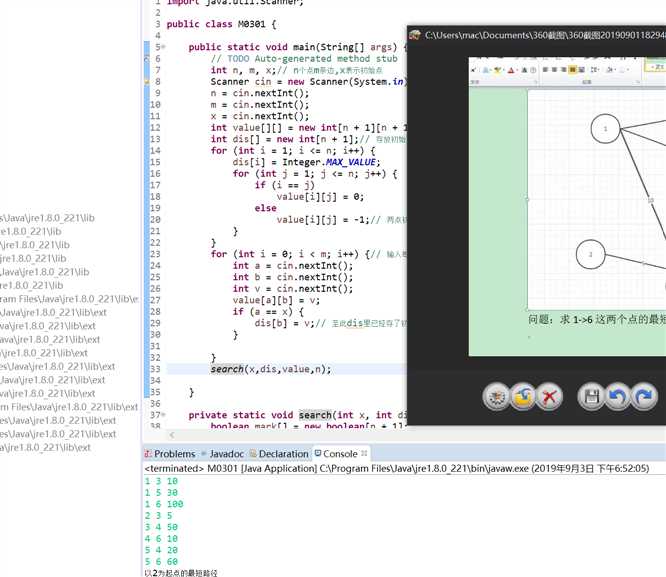
Task: Click console output line '1 3 10'
Action: pyautogui.click(x=161, y=481)
